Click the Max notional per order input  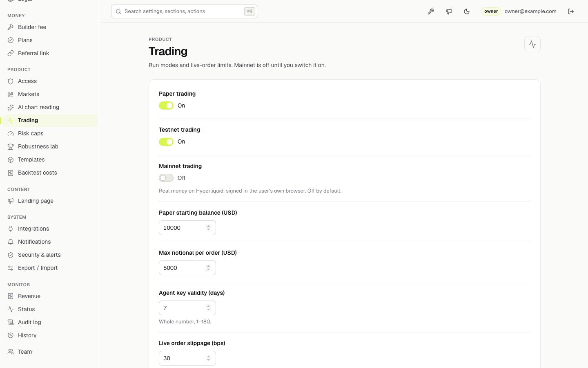tap(187, 268)
